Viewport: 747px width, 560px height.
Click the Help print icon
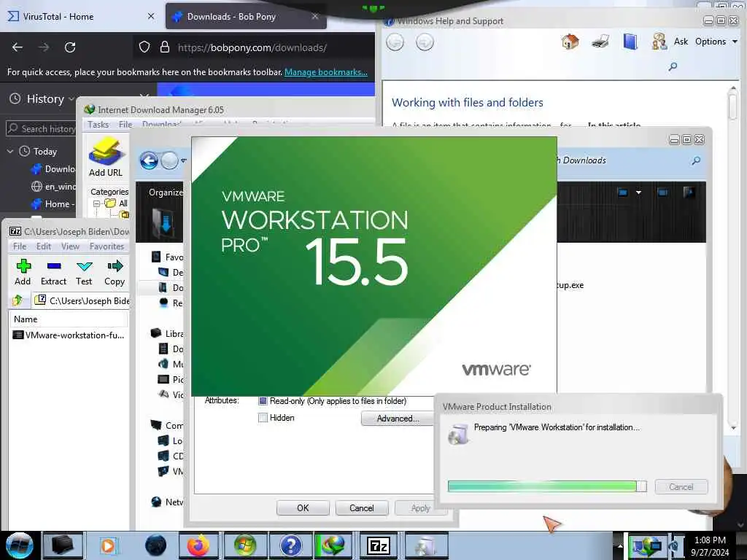tap(600, 42)
